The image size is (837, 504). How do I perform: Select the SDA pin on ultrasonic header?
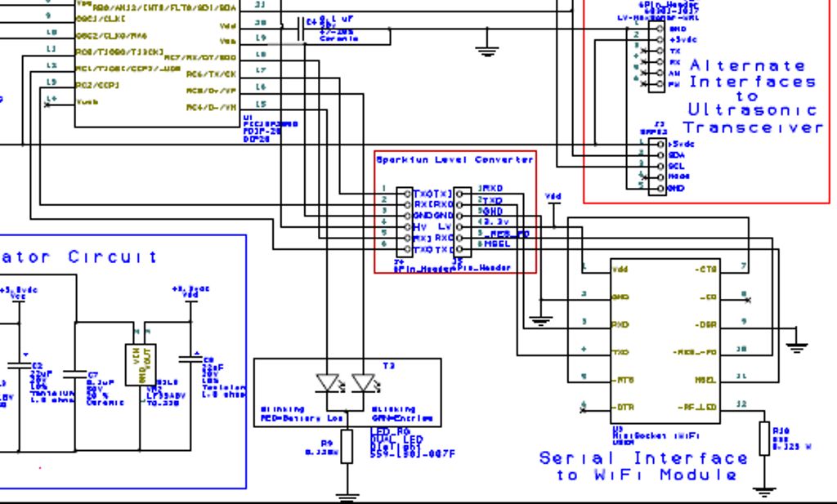click(677, 154)
